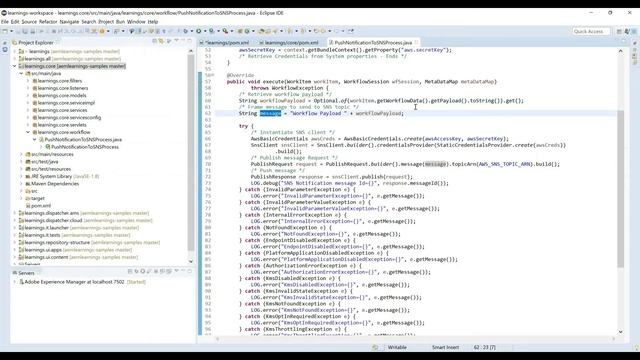Open the Window menu

click(x=136, y=22)
